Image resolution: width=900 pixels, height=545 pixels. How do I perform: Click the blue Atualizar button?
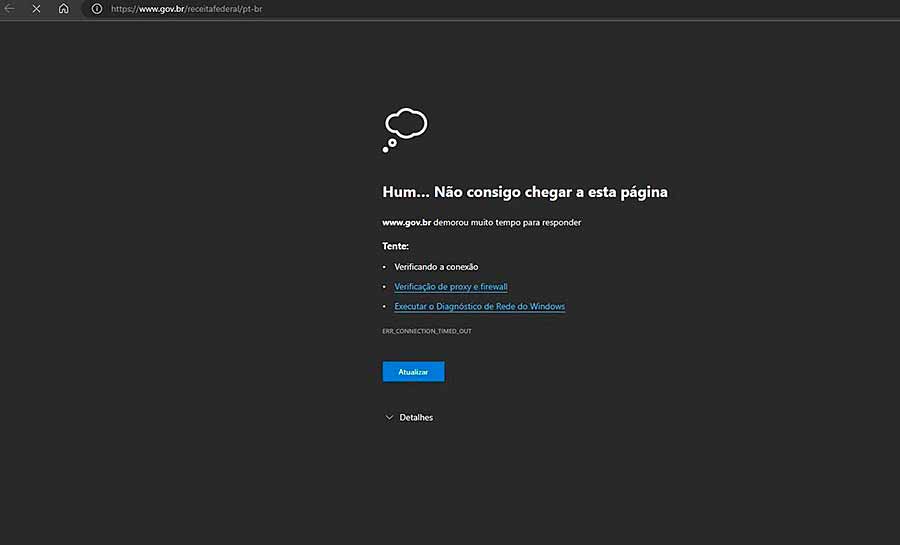pyautogui.click(x=413, y=372)
